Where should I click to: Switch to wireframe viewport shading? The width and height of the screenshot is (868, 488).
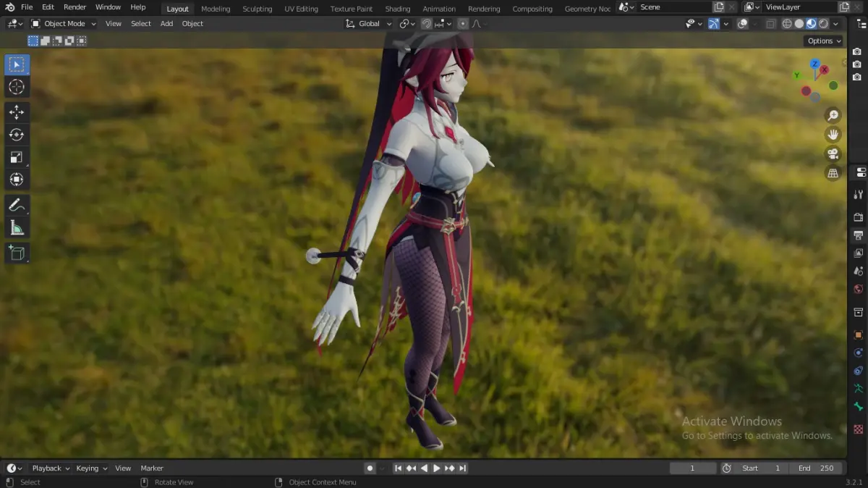pos(788,23)
